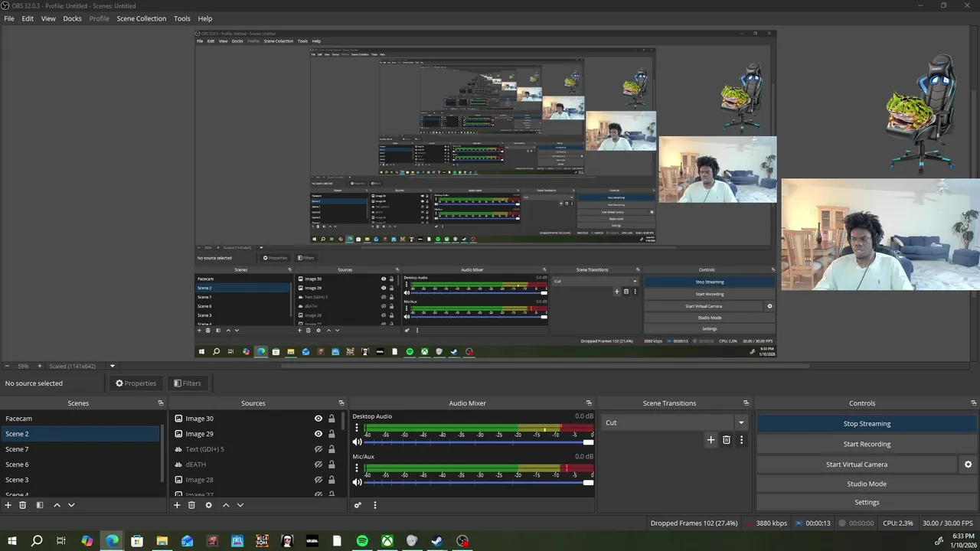Show the Text (GDI+) 5 source
The image size is (980, 551).
[x=318, y=449]
